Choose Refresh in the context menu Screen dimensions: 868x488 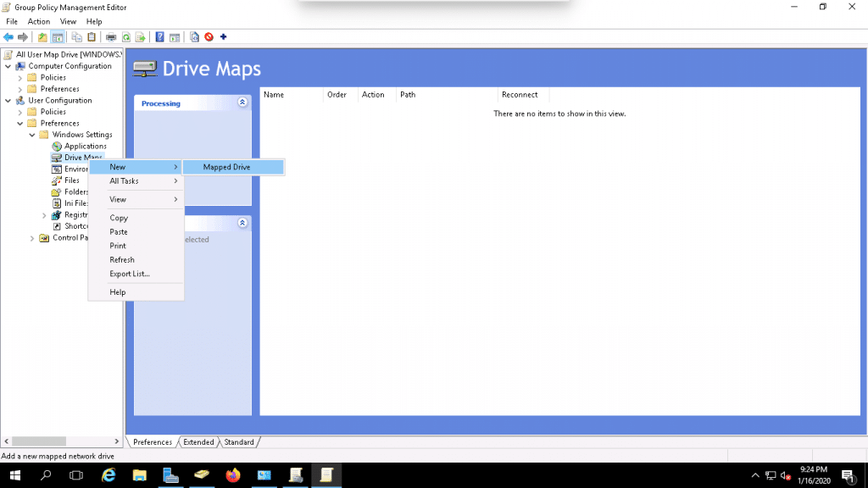[136, 259]
